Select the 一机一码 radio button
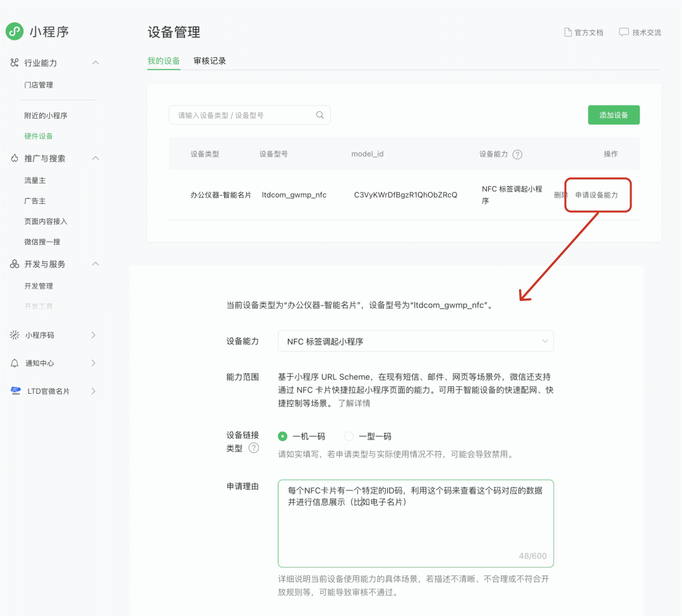This screenshot has width=682, height=616. click(x=283, y=436)
